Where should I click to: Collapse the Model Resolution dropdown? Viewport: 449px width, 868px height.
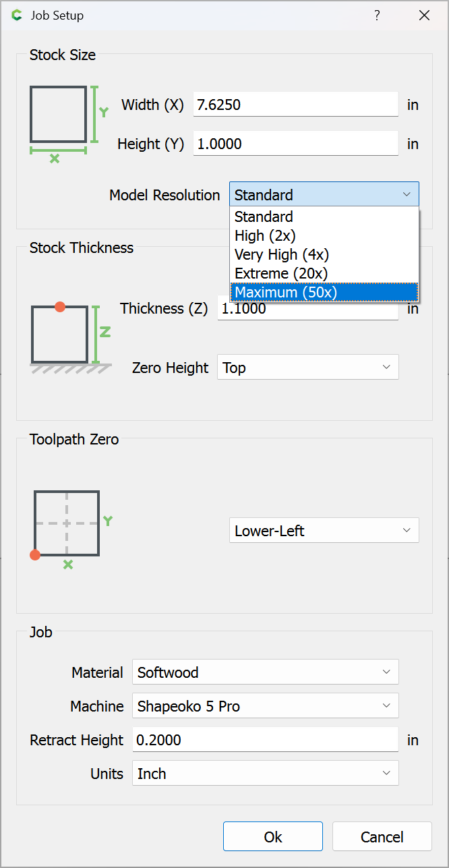pos(324,195)
